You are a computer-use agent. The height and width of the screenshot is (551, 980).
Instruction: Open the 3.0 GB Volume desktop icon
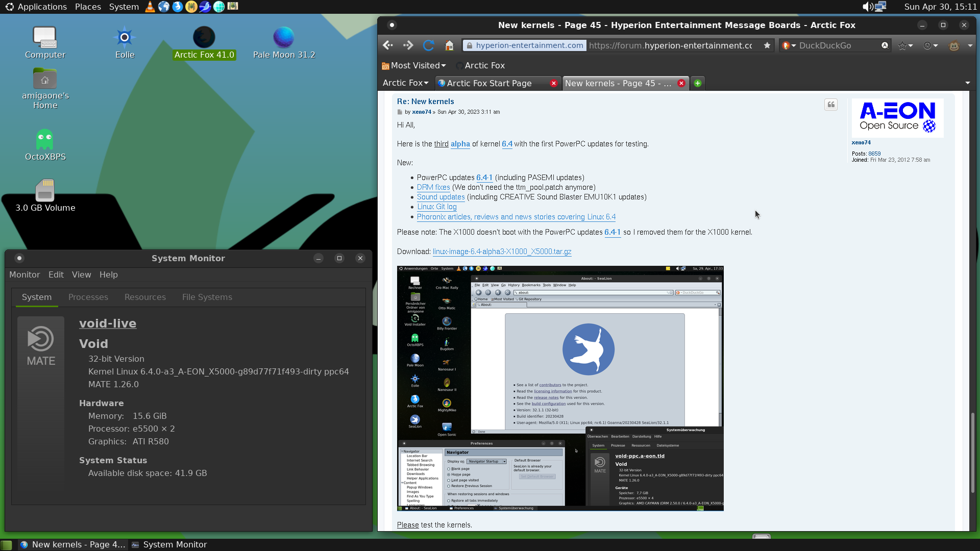pyautogui.click(x=45, y=196)
